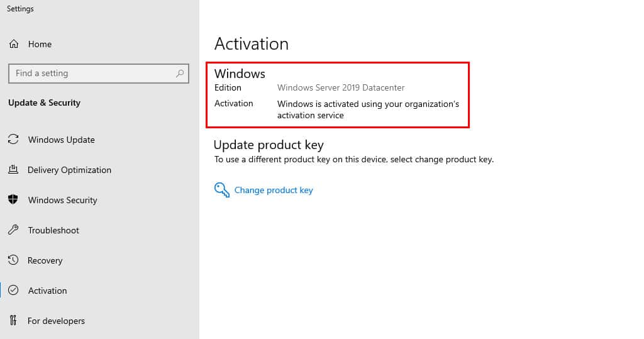Go to Windows Update section
This screenshot has height=339, width=644.
(x=61, y=140)
